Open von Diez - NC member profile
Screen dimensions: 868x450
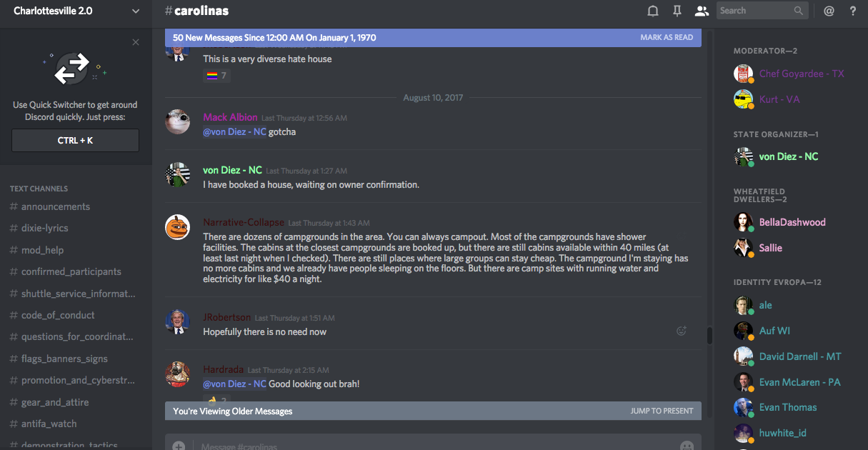pos(788,156)
